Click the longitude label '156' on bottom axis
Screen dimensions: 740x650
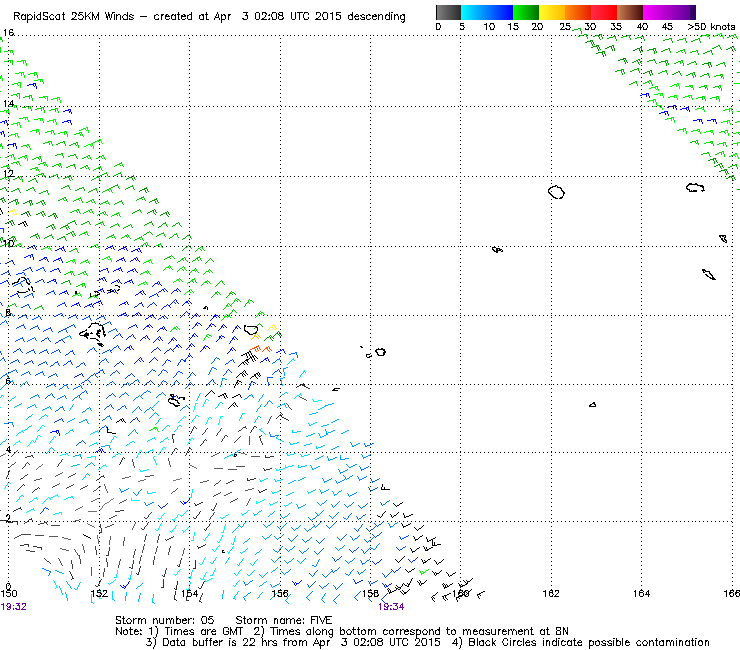point(280,593)
